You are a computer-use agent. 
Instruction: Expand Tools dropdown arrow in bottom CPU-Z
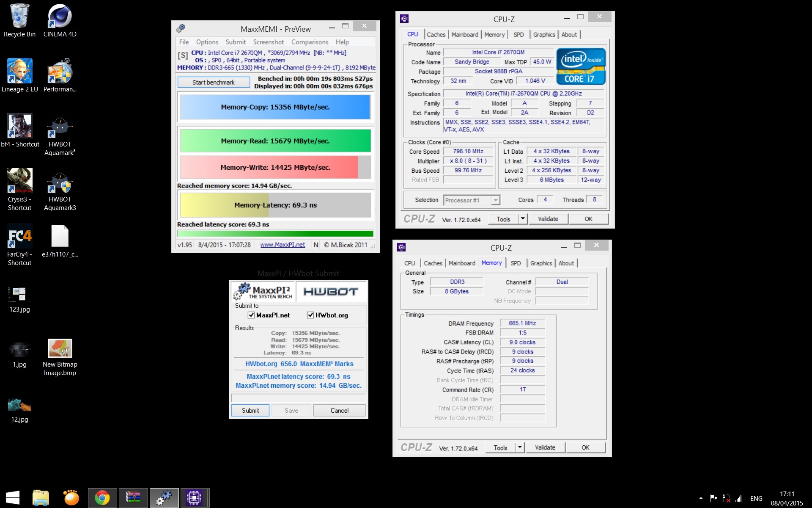tap(520, 447)
